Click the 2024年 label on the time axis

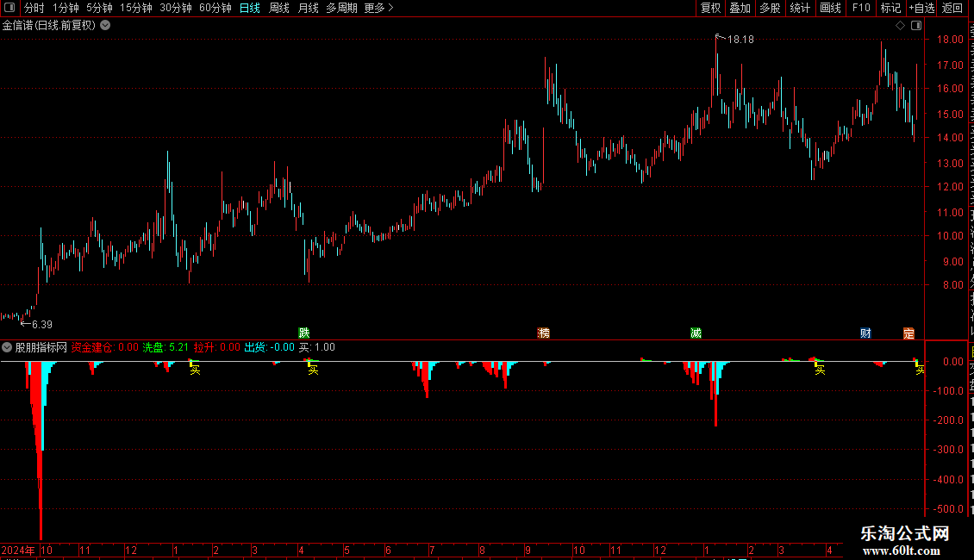click(x=19, y=550)
